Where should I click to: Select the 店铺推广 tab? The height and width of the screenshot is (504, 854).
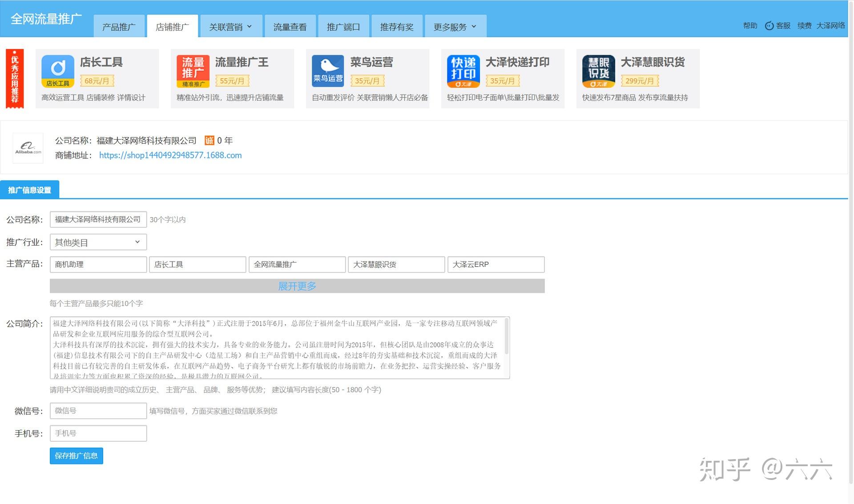(x=173, y=27)
